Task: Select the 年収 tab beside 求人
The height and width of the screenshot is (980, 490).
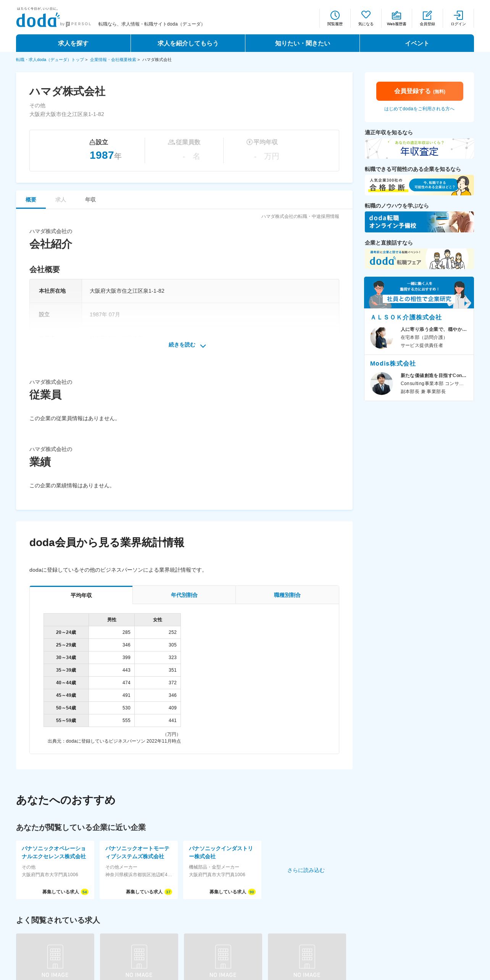Action: 90,200
